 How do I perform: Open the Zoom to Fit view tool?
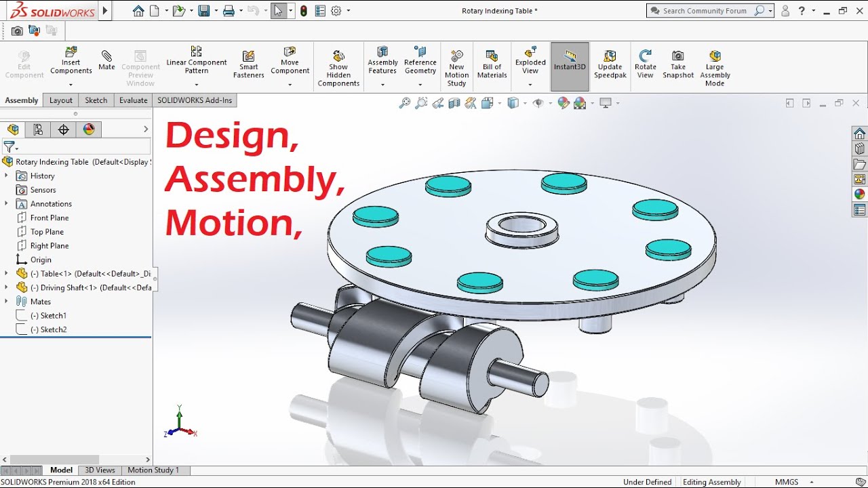coord(405,103)
